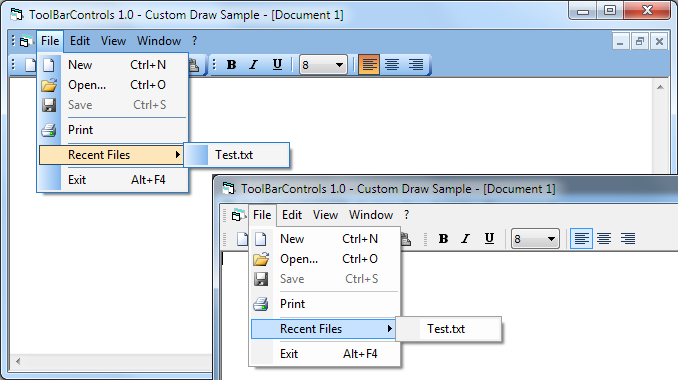Viewport: 678px width, 380px height.
Task: Select align left in the upper toolbar
Action: pos(369,65)
